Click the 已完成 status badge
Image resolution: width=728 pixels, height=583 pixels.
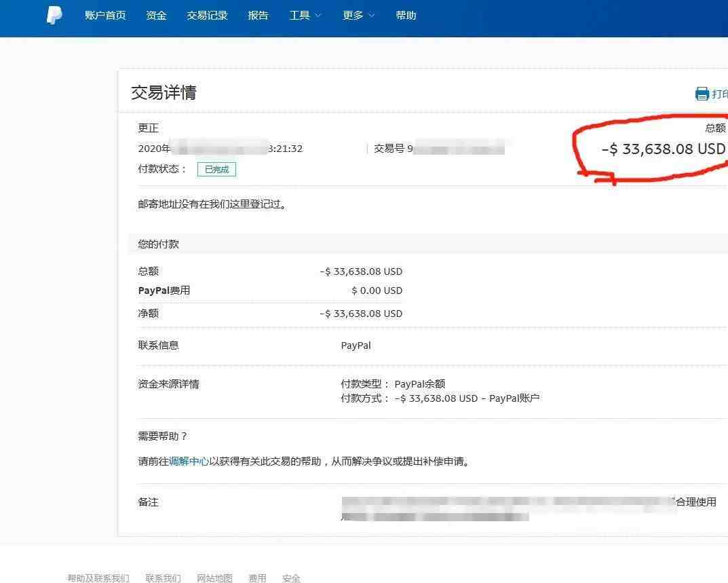click(217, 169)
